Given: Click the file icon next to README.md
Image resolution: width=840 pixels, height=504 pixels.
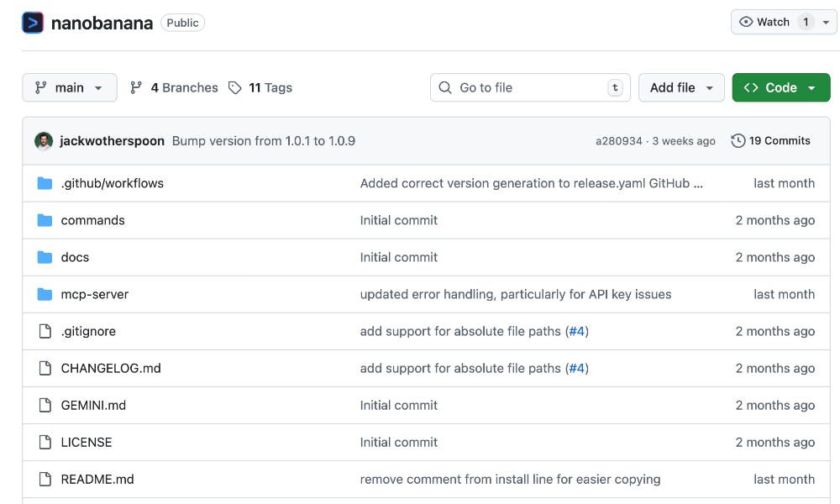Looking at the screenshot, I should point(45,479).
